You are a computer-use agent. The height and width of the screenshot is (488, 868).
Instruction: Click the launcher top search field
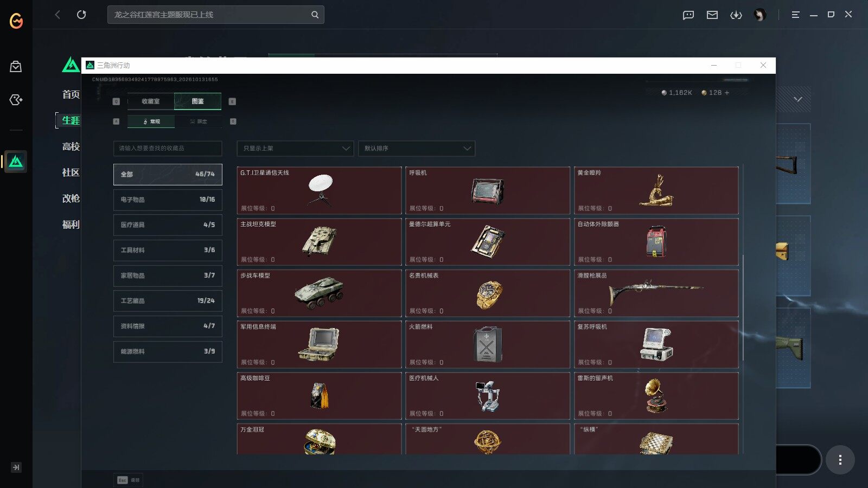[x=216, y=15]
